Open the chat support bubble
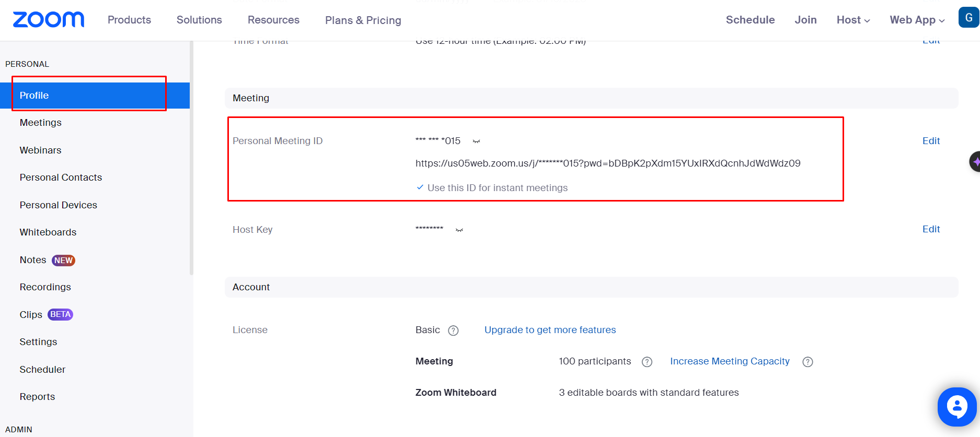 click(x=956, y=407)
